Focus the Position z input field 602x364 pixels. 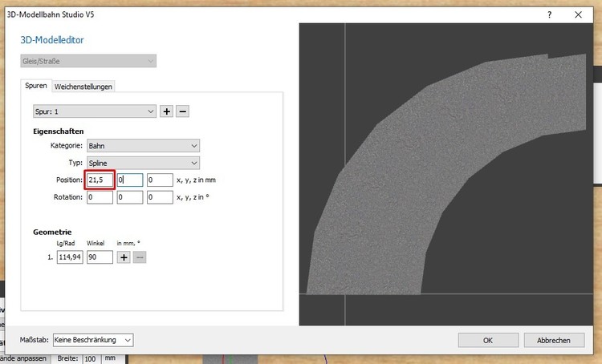click(160, 180)
